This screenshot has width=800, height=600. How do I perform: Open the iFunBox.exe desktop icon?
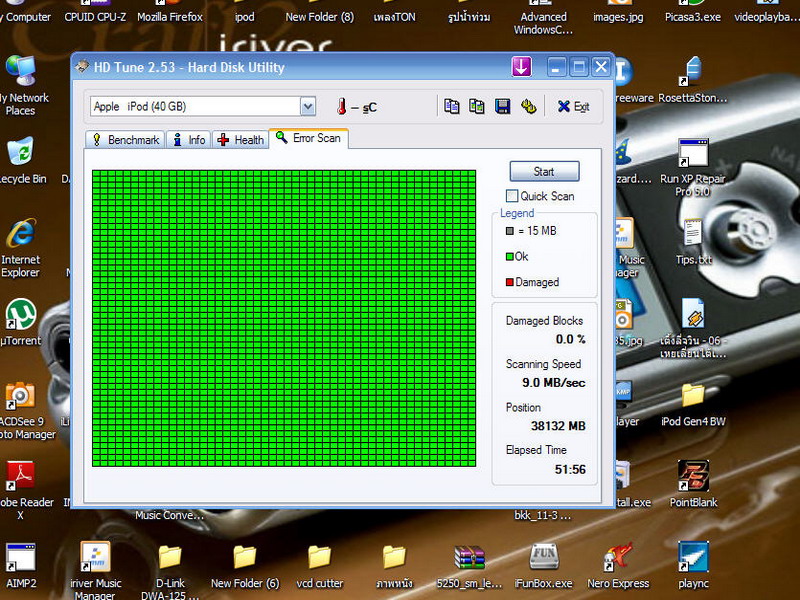click(543, 558)
